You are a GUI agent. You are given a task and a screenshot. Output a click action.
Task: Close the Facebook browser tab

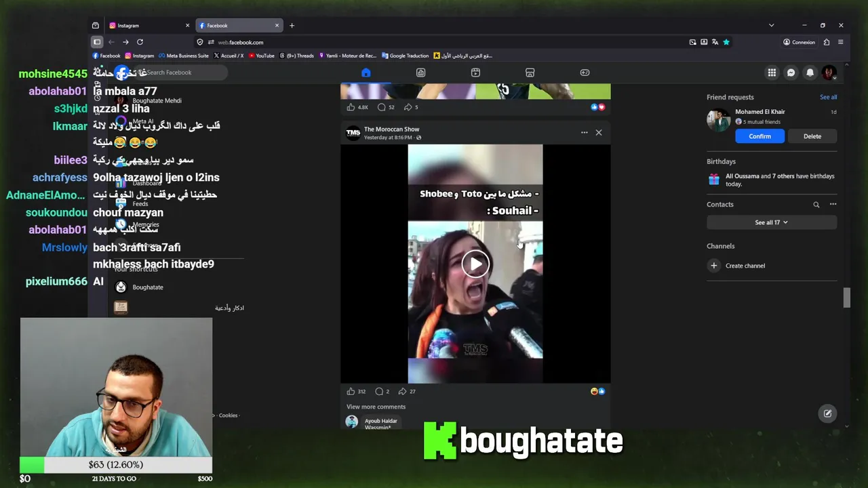277,26
